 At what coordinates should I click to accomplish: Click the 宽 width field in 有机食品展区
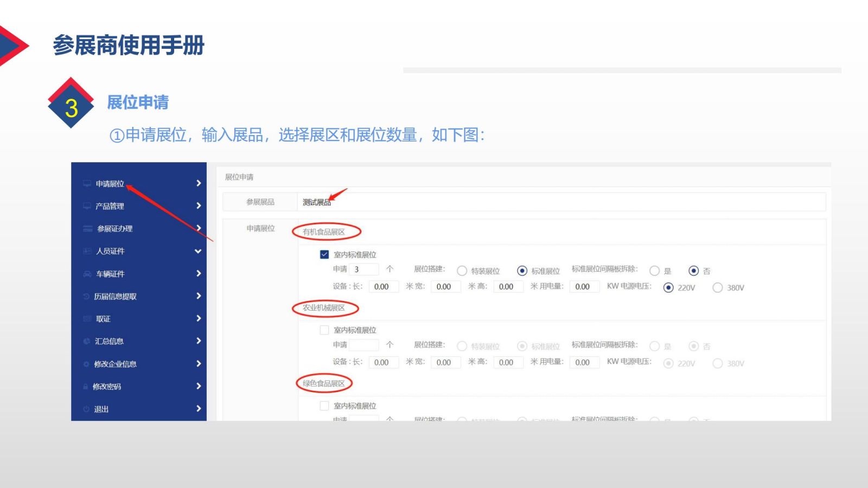pos(446,286)
